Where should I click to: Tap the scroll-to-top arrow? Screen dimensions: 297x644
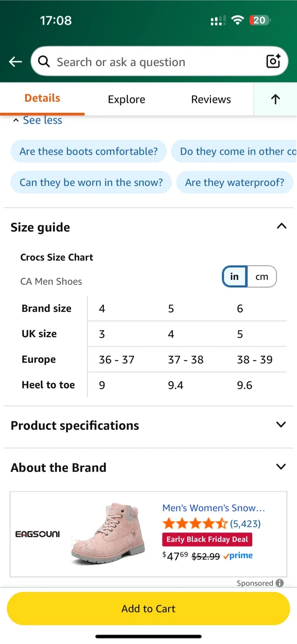275,99
